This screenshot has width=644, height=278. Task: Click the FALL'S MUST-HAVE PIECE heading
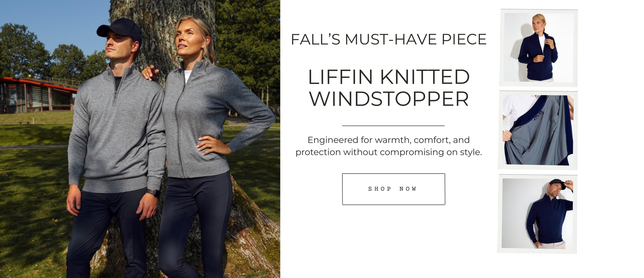[389, 39]
